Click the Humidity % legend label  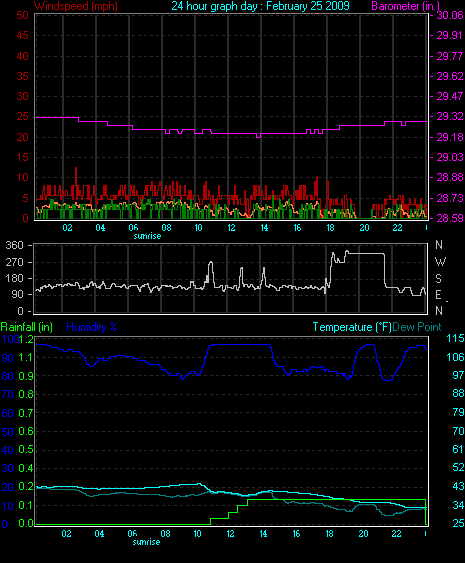pos(92,327)
